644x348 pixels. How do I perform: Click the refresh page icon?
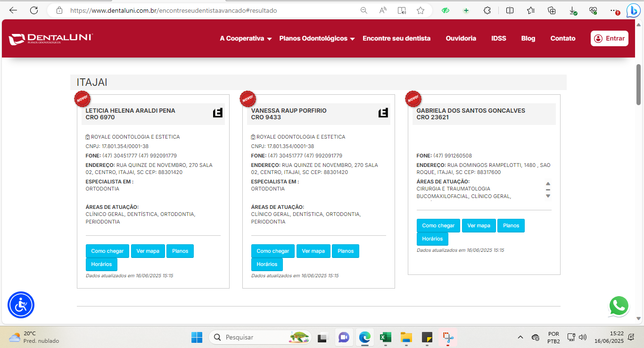[34, 10]
